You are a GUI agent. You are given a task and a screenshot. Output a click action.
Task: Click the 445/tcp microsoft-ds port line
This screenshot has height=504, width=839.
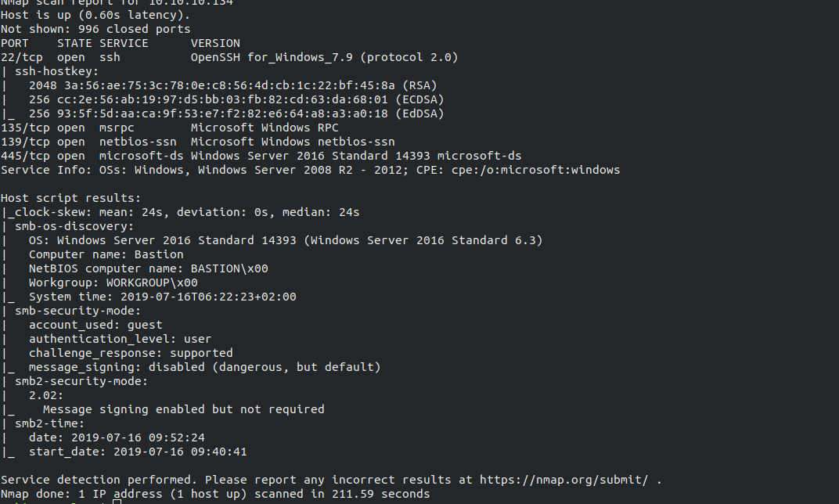(261, 156)
